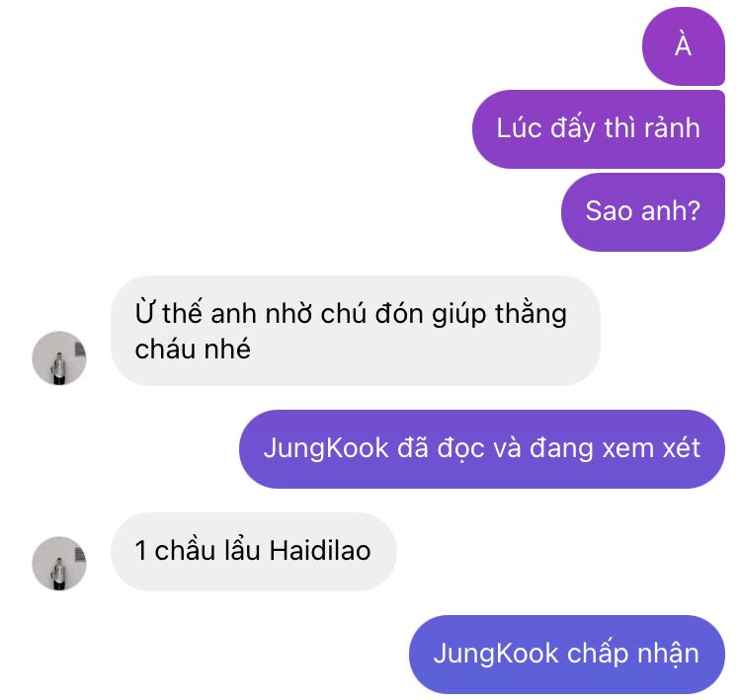Tap the 'Sao anh?' message bubble
Viewport: 741px width, 700px height.
643,211
